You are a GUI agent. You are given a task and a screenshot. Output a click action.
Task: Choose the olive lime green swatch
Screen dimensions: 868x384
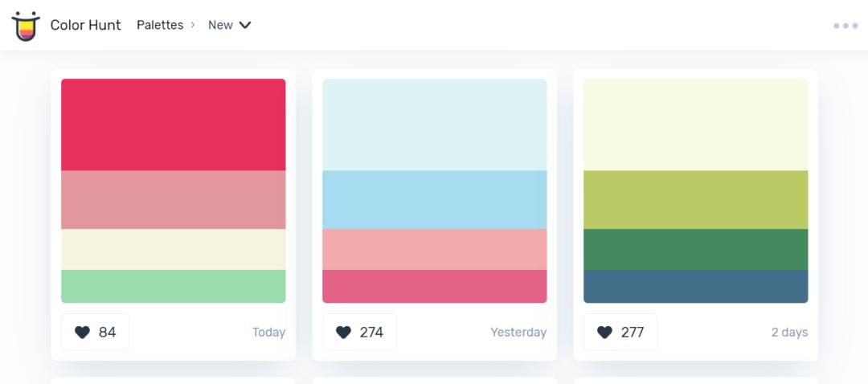click(x=695, y=199)
